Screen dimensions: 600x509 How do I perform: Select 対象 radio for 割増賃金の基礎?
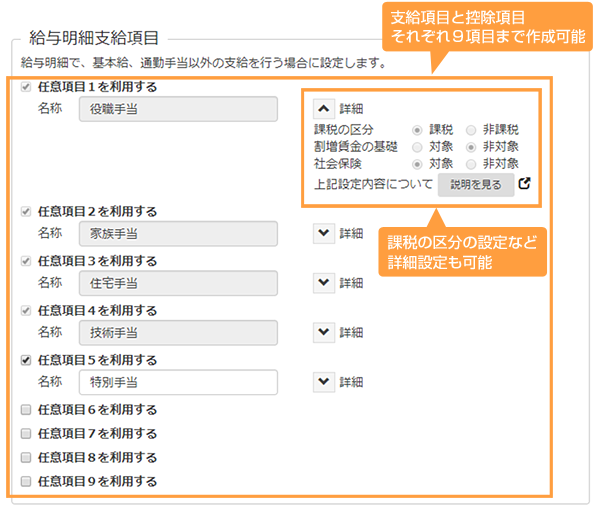coord(417,147)
